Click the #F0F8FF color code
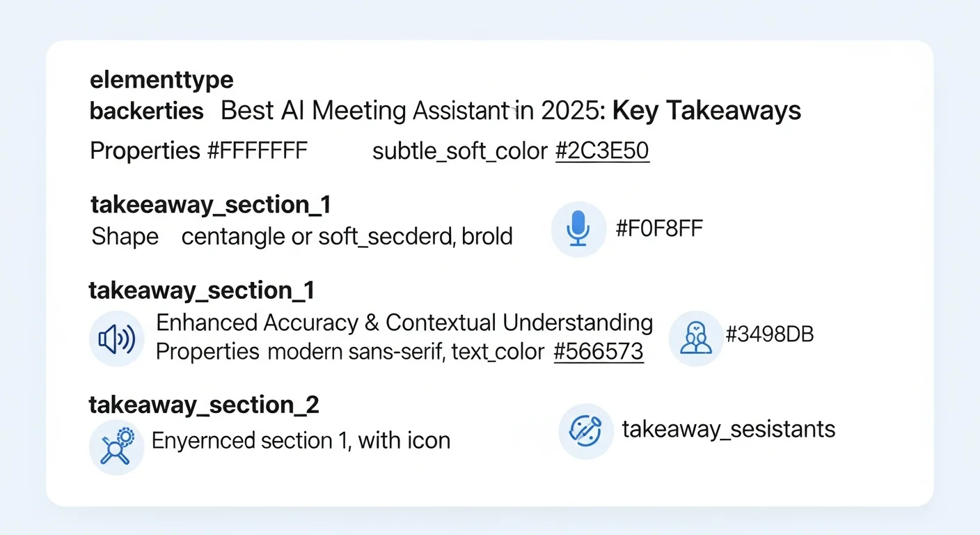Viewport: 980px width, 535px height. coord(659,228)
